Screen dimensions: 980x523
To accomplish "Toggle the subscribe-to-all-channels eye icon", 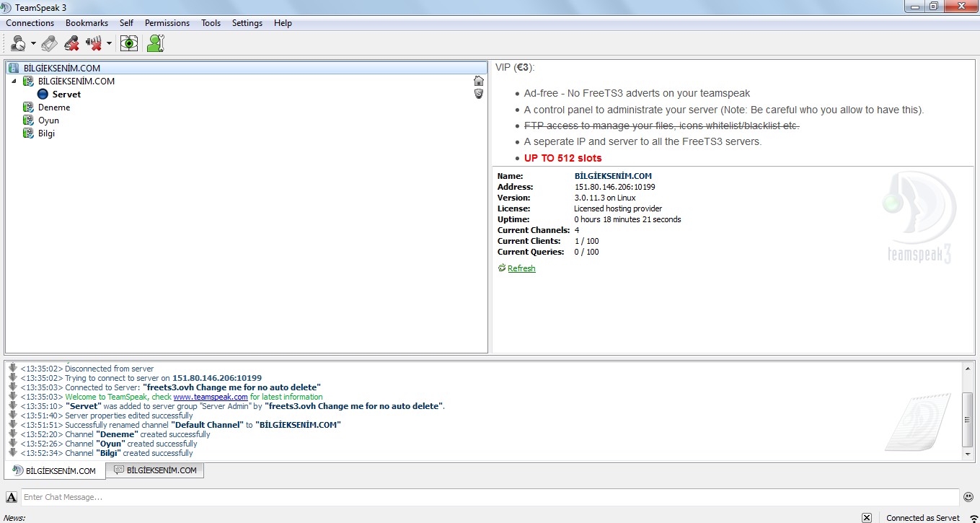I will 128,44.
